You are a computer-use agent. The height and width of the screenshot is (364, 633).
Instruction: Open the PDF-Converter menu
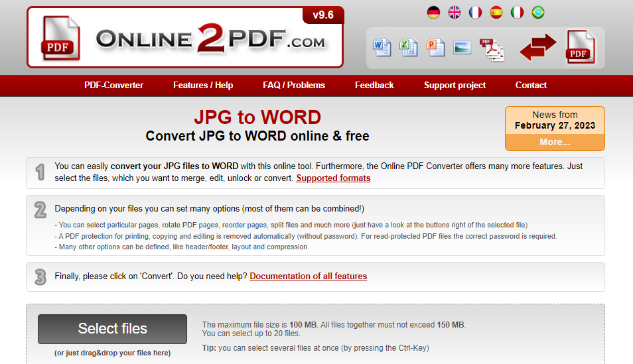[x=114, y=85]
